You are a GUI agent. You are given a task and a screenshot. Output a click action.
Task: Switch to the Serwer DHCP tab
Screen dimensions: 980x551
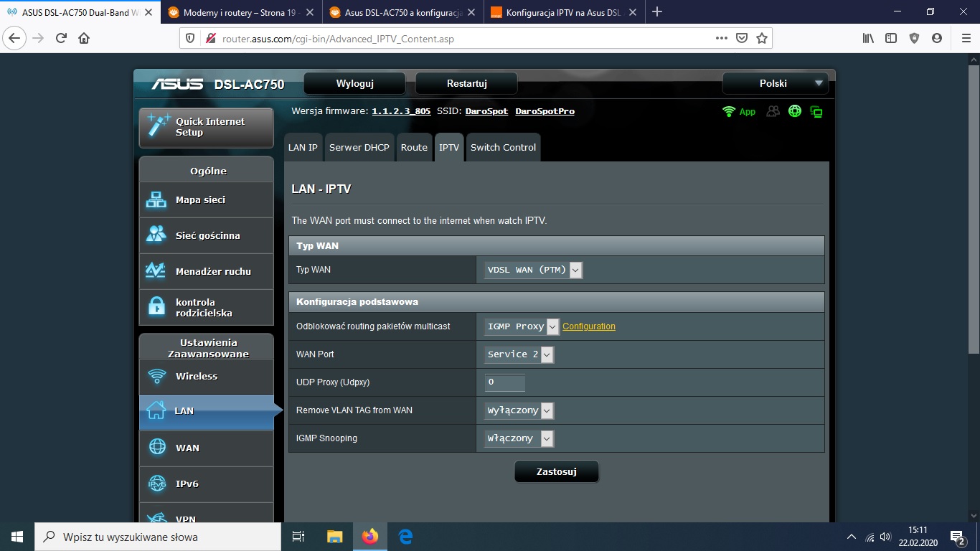tap(359, 147)
